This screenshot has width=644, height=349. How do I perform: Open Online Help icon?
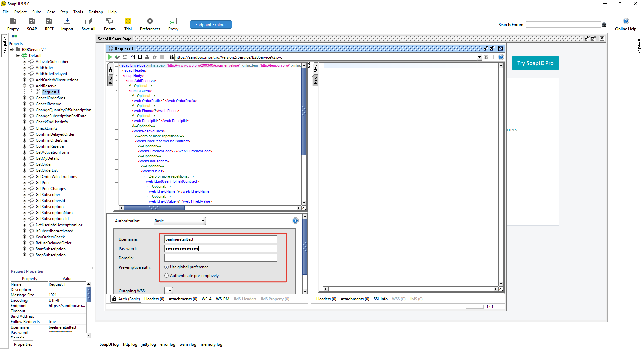pyautogui.click(x=625, y=21)
